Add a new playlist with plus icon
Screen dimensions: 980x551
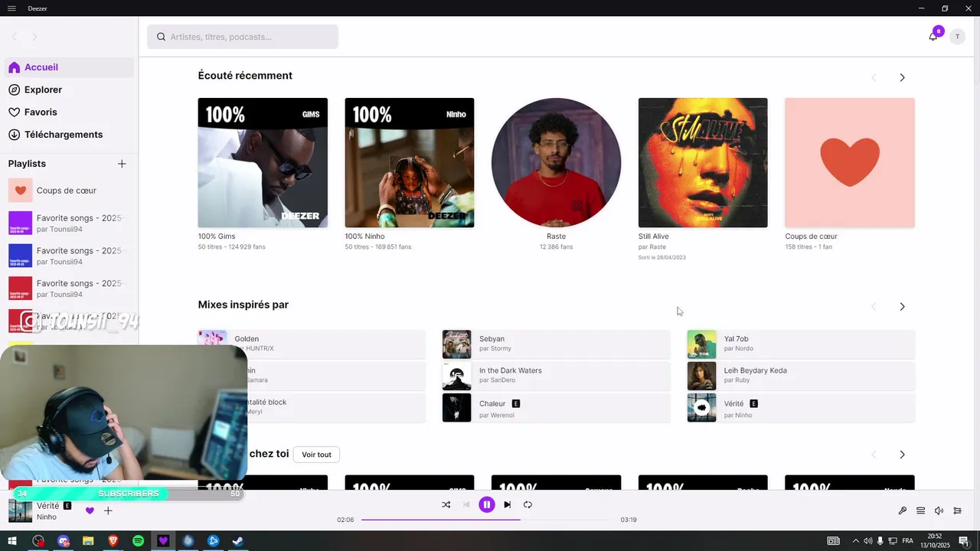(x=122, y=164)
